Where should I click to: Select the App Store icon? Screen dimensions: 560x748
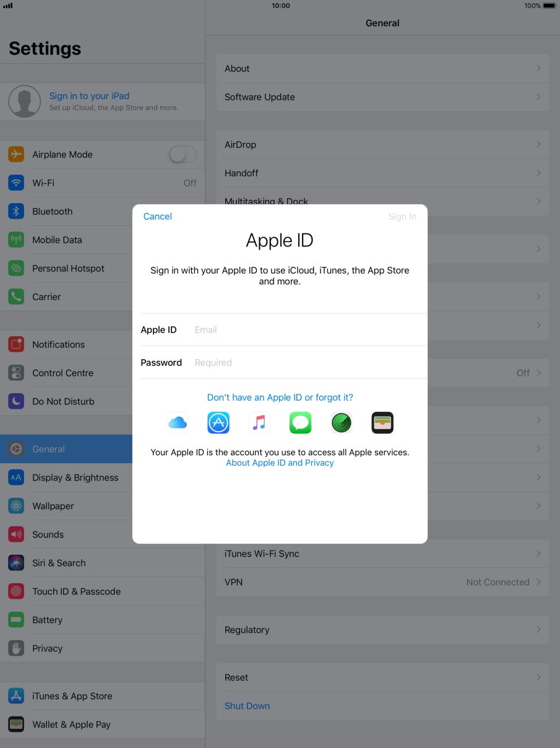[x=218, y=422]
